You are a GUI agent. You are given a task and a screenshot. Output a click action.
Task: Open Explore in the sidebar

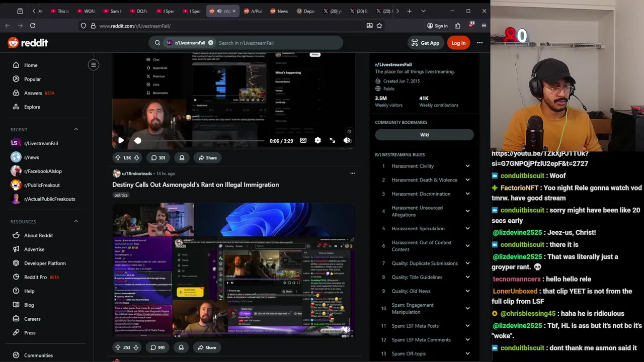32,107
